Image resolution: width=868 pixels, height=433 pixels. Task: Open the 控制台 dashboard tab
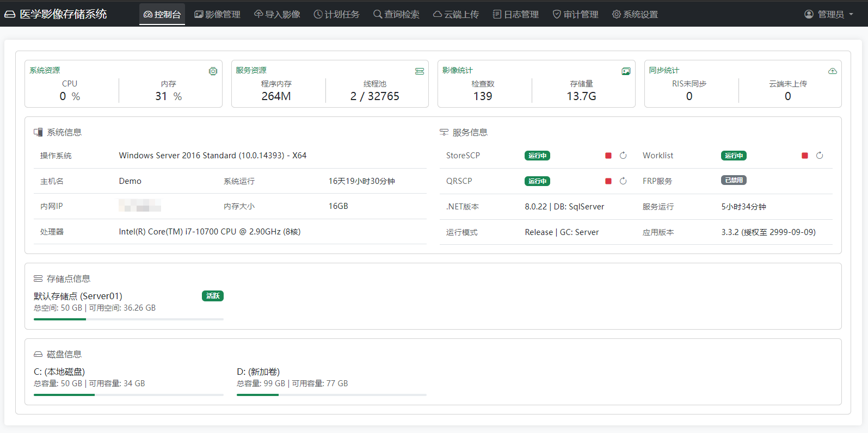(162, 14)
